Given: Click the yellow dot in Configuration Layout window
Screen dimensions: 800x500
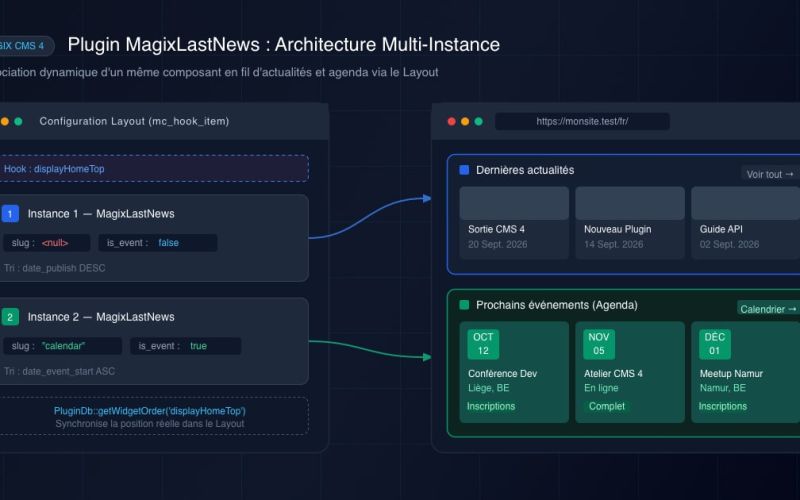Looking at the screenshot, I should (x=5, y=121).
